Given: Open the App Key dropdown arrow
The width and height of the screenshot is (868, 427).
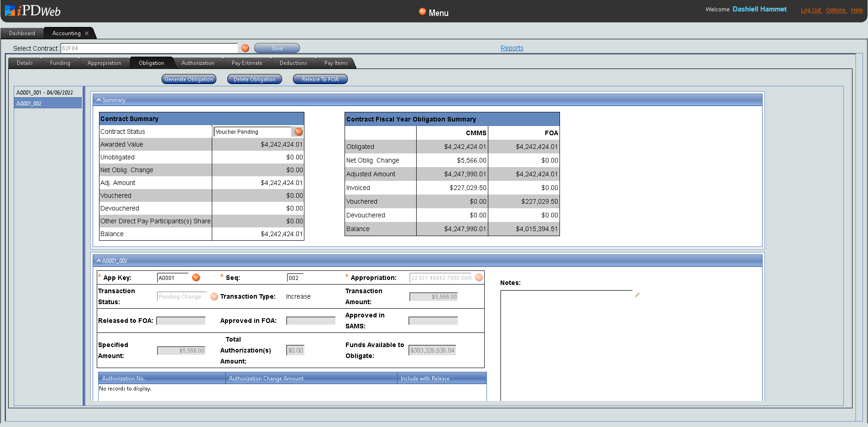Looking at the screenshot, I should 196,278.
